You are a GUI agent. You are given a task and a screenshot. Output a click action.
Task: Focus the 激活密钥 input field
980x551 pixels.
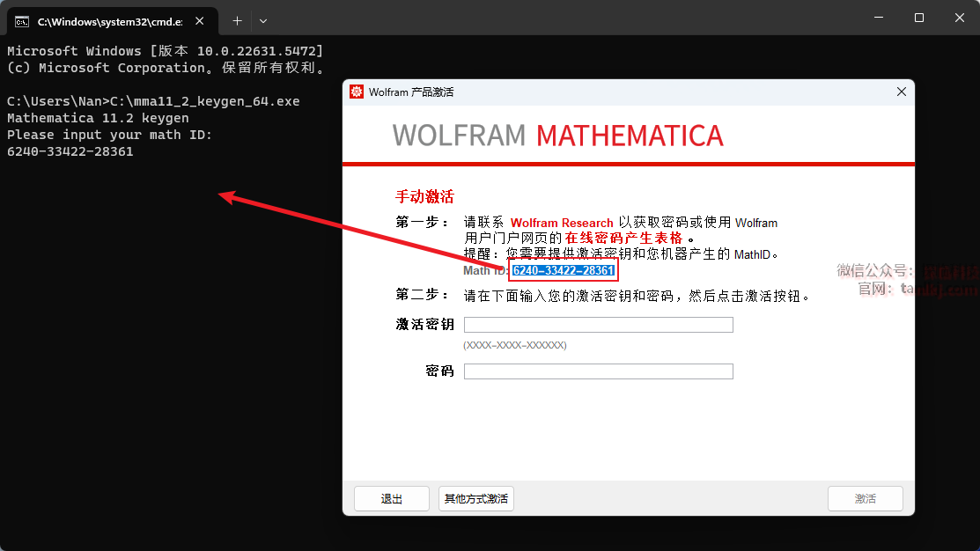coord(598,325)
